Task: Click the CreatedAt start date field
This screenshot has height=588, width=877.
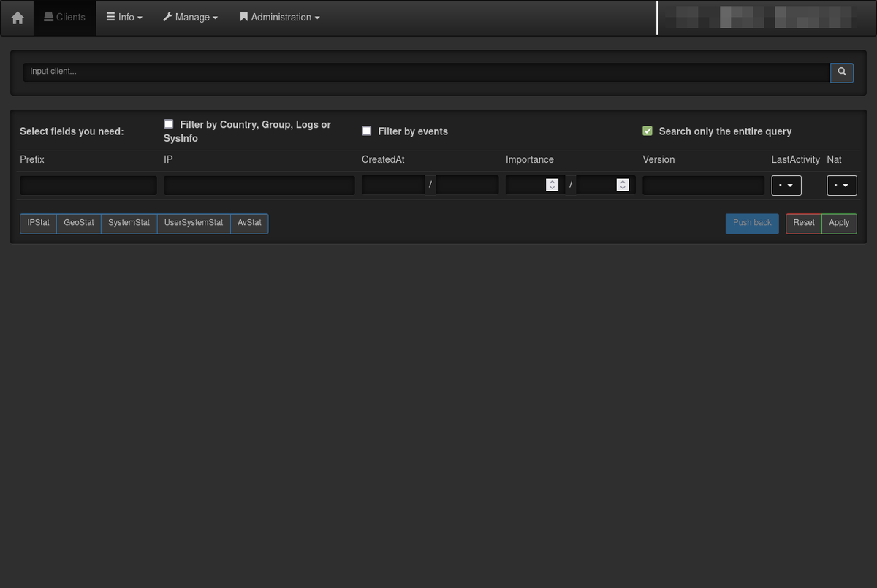Action: pos(393,185)
